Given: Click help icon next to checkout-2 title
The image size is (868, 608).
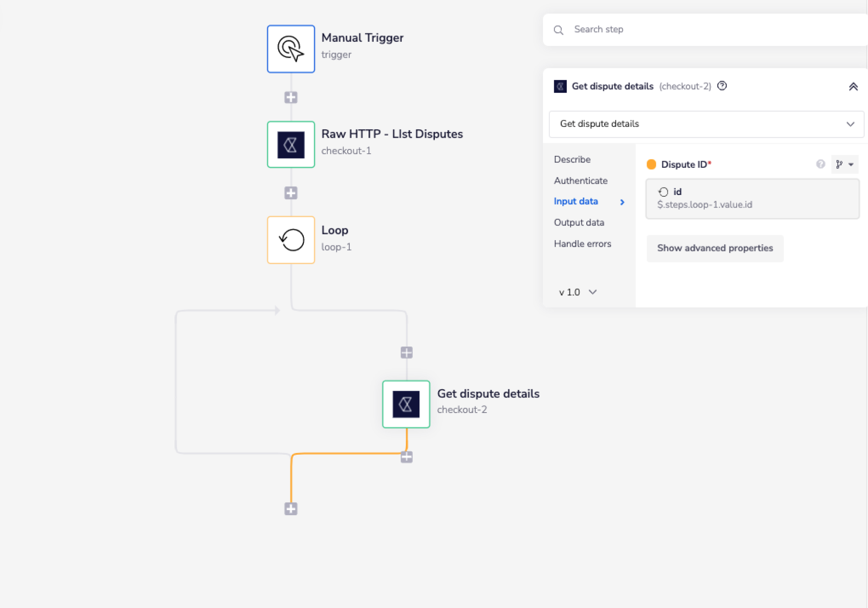Looking at the screenshot, I should (722, 86).
